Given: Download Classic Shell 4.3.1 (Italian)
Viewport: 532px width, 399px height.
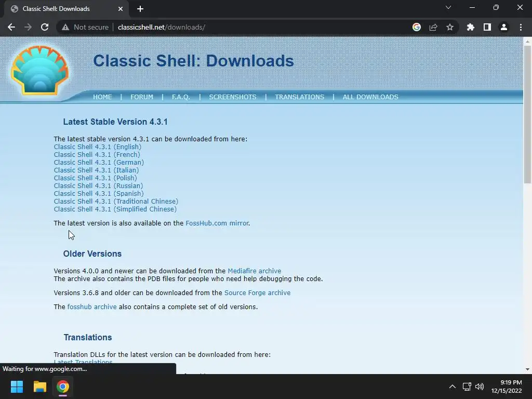Looking at the screenshot, I should (96, 170).
